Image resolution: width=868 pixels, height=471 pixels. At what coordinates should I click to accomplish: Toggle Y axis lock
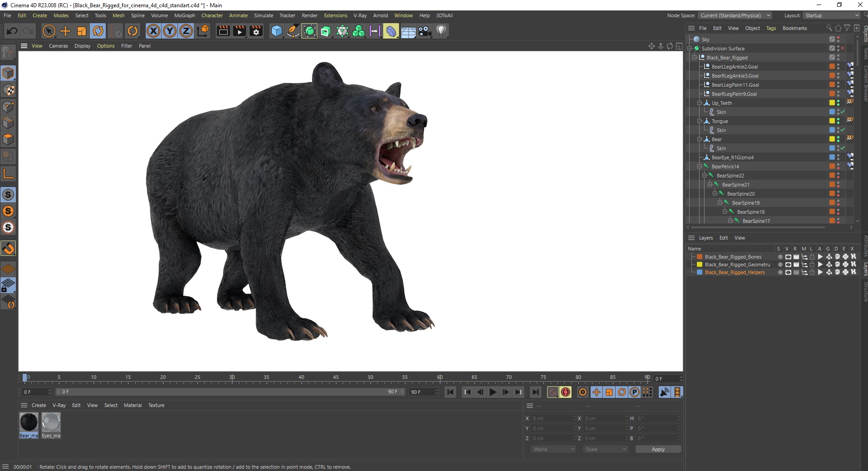click(x=170, y=31)
